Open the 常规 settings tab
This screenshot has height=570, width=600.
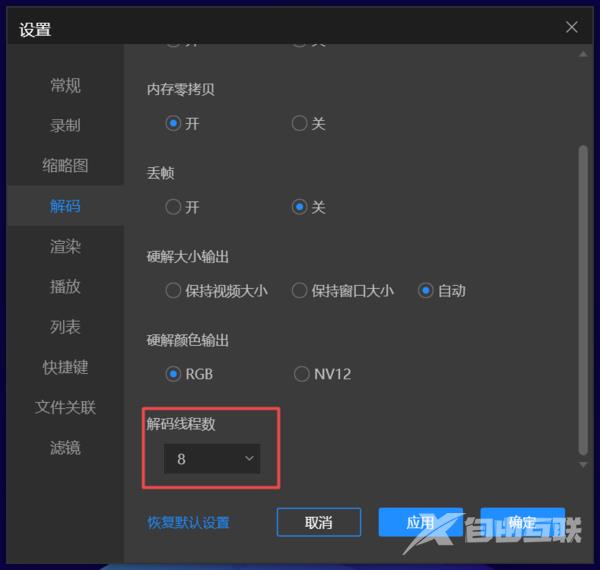[65, 85]
